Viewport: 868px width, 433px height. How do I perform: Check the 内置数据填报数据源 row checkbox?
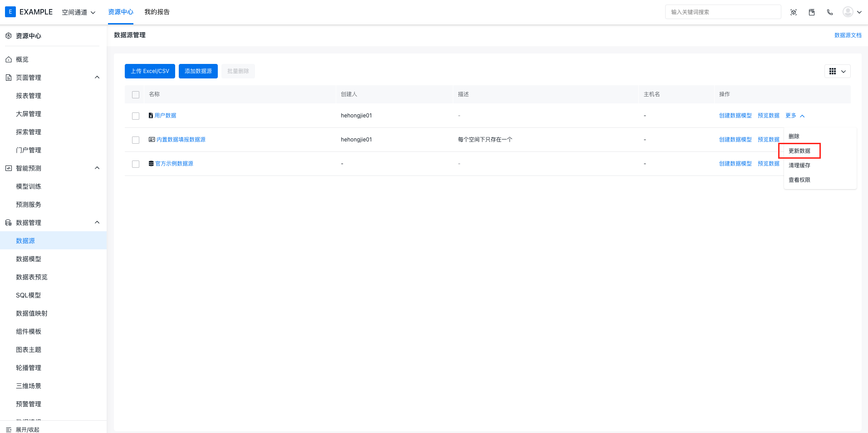coord(136,140)
